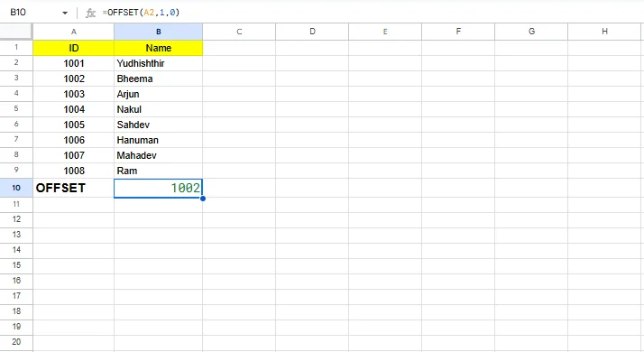Select column E header
The image size is (644, 352).
385,32
